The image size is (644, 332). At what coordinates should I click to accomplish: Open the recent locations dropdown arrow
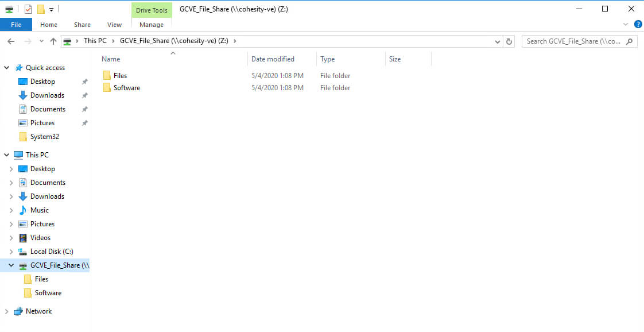tap(41, 41)
